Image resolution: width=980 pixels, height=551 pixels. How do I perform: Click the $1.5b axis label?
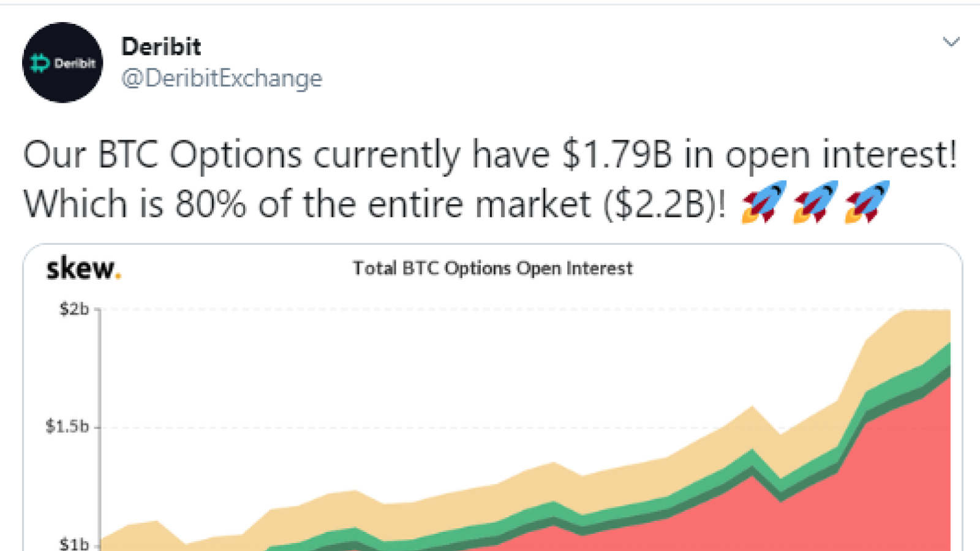click(67, 426)
